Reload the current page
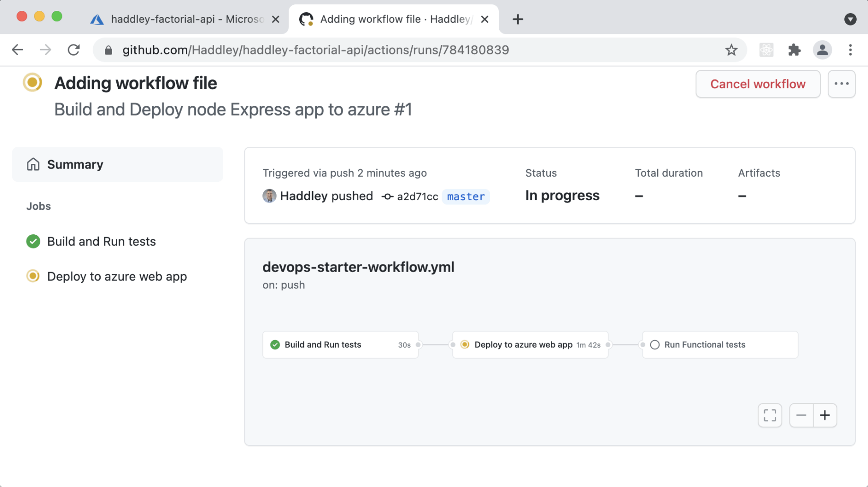This screenshot has height=487, width=868. [x=74, y=50]
